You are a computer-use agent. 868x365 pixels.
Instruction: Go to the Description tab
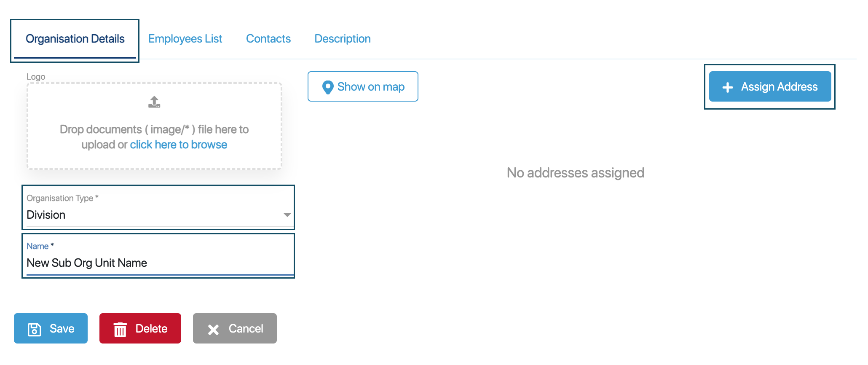point(342,39)
